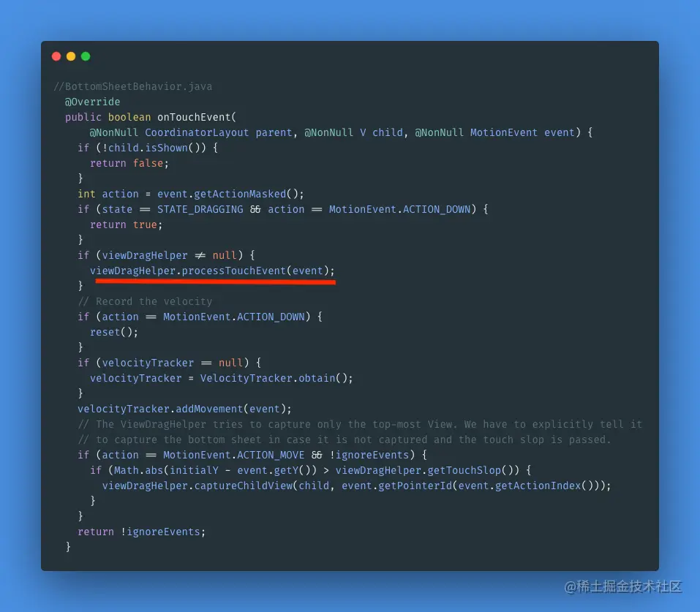Click the red close dot of the code window
The height and width of the screenshot is (612, 700).
point(56,56)
